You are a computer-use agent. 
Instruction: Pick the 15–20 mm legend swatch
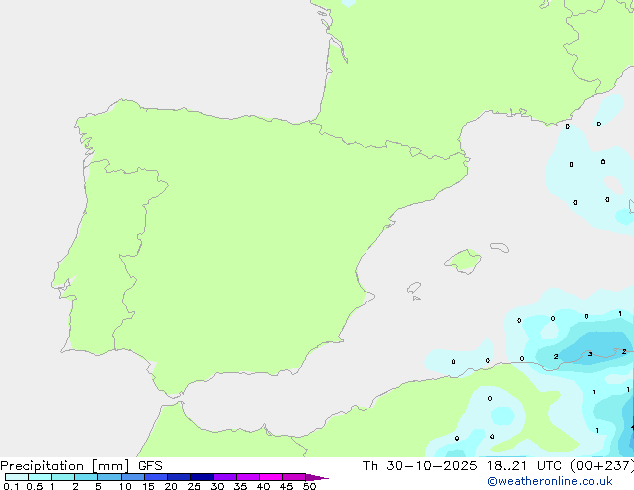(x=155, y=477)
